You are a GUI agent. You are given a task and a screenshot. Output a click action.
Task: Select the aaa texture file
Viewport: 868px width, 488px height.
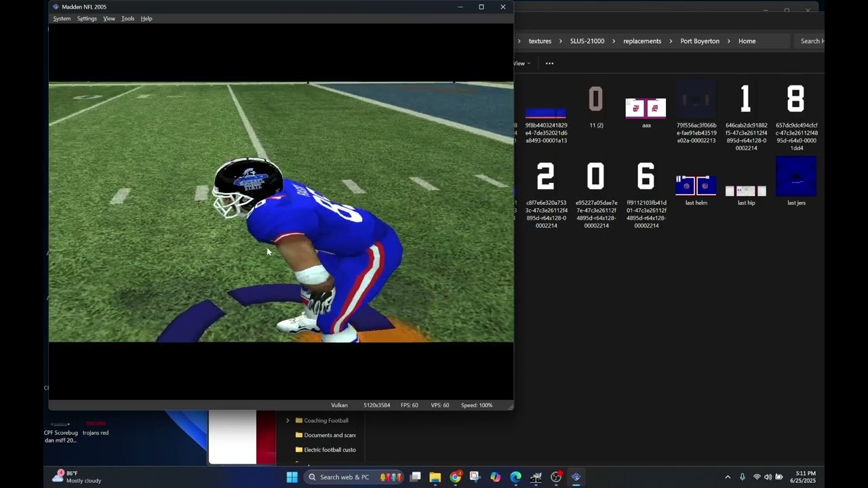click(x=646, y=110)
